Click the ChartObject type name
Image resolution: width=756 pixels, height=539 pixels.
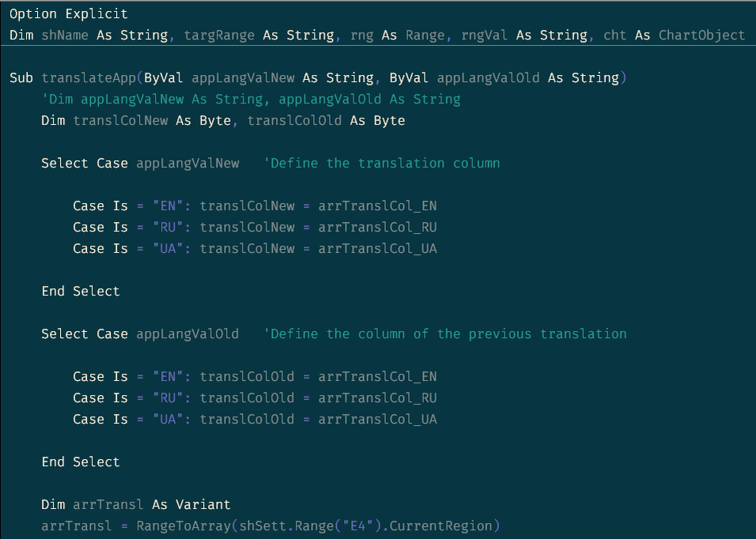pos(701,35)
